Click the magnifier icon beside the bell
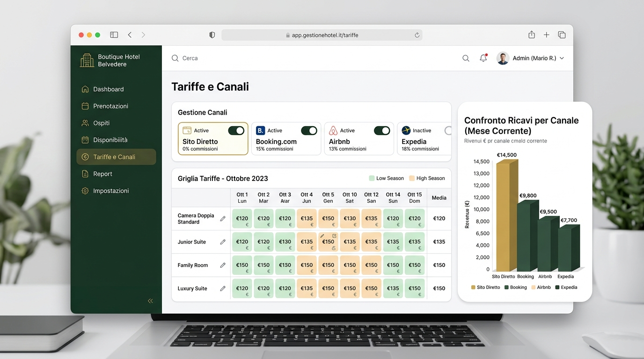644x359 pixels. 466,58
